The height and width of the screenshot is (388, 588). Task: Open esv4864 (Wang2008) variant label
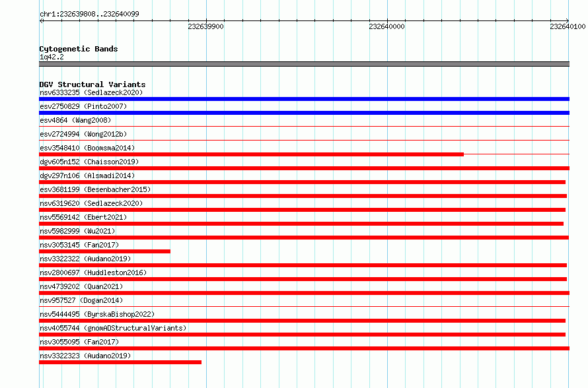[75, 120]
